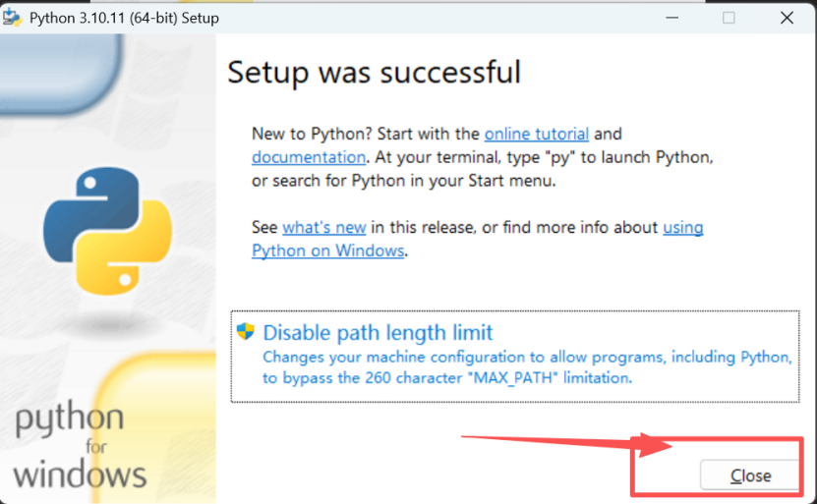Image resolution: width=817 pixels, height=504 pixels.
Task: Close the setup window with the X
Action: tap(787, 18)
